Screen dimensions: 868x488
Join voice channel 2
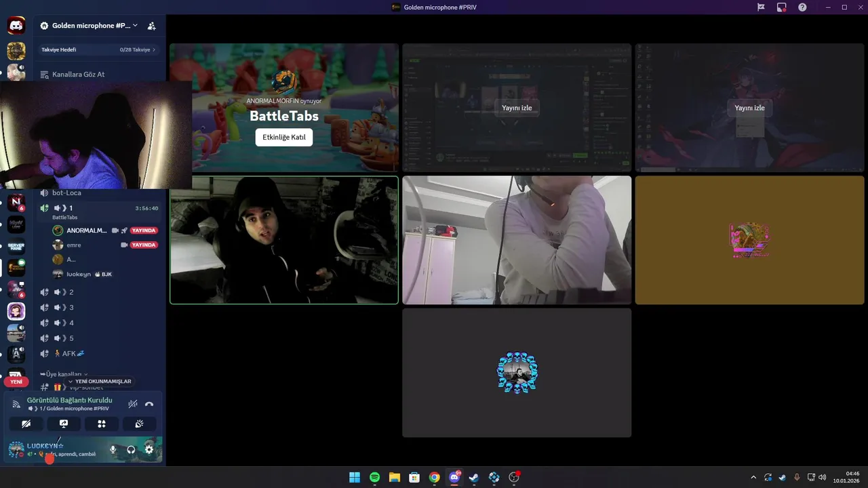98,292
